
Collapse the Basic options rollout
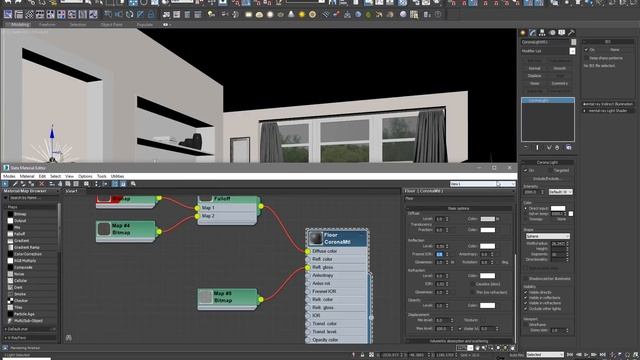tap(458, 209)
